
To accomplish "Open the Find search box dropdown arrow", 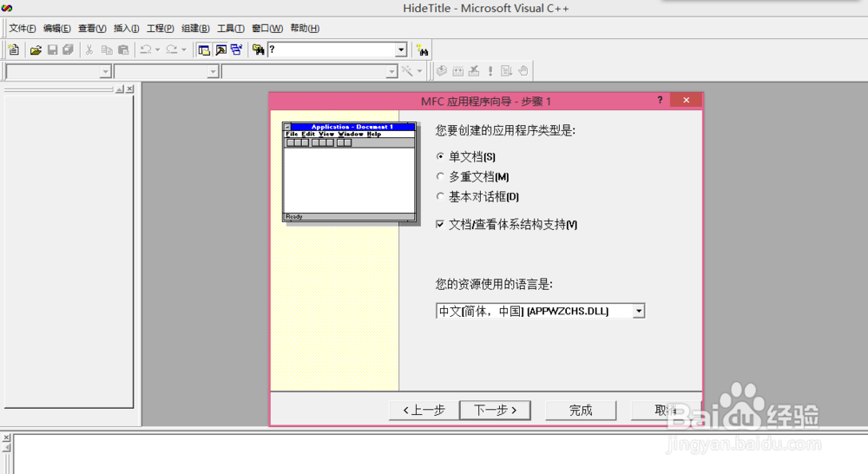I will pos(401,49).
